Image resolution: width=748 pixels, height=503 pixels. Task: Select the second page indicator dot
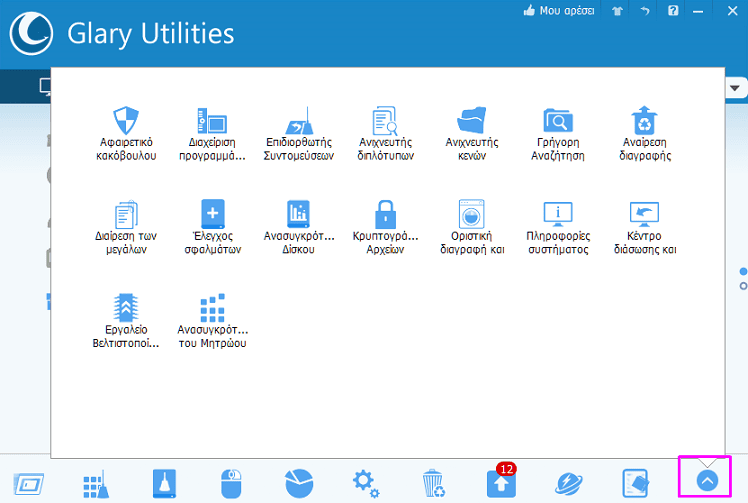[x=743, y=286]
